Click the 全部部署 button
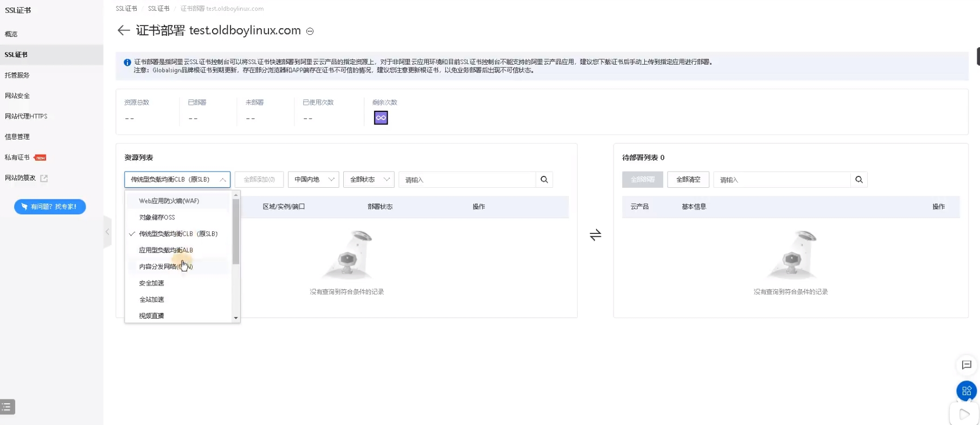980x425 pixels. (643, 180)
